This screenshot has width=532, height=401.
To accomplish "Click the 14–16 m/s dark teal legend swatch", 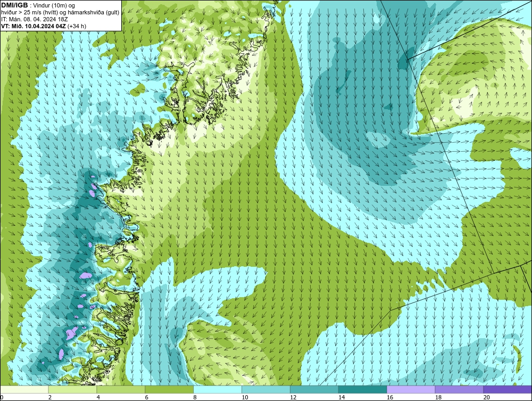I will 363,389.
